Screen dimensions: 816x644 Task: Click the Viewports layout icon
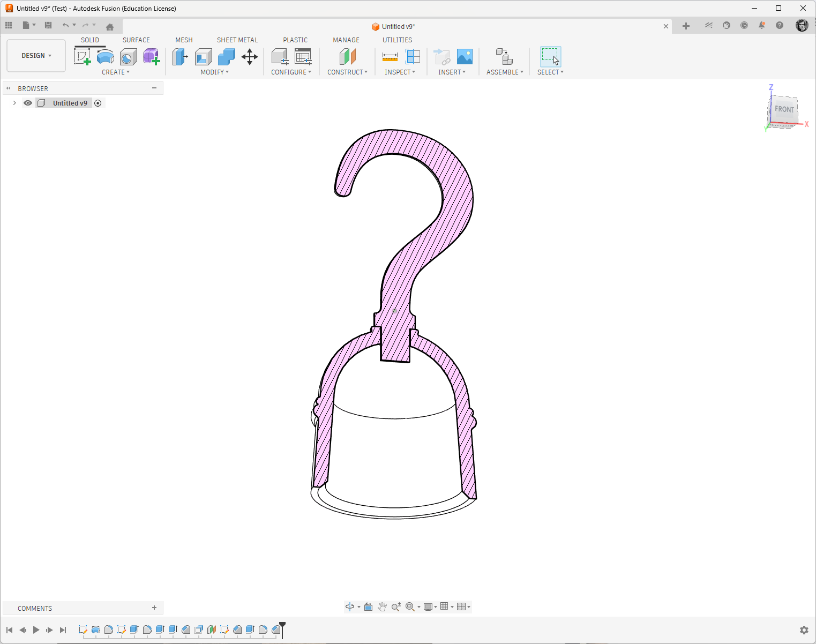[x=461, y=606]
